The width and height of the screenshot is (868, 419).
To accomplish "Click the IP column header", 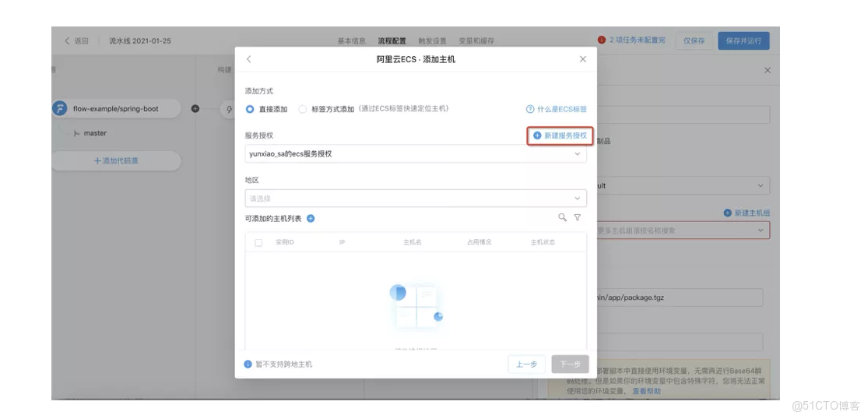I will click(342, 242).
